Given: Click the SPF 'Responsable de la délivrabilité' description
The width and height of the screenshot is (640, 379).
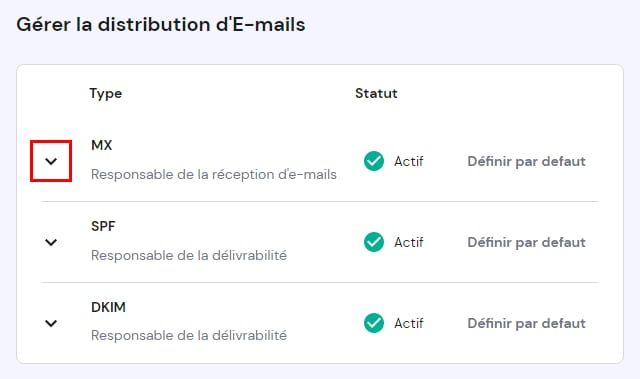Looking at the screenshot, I should [189, 255].
